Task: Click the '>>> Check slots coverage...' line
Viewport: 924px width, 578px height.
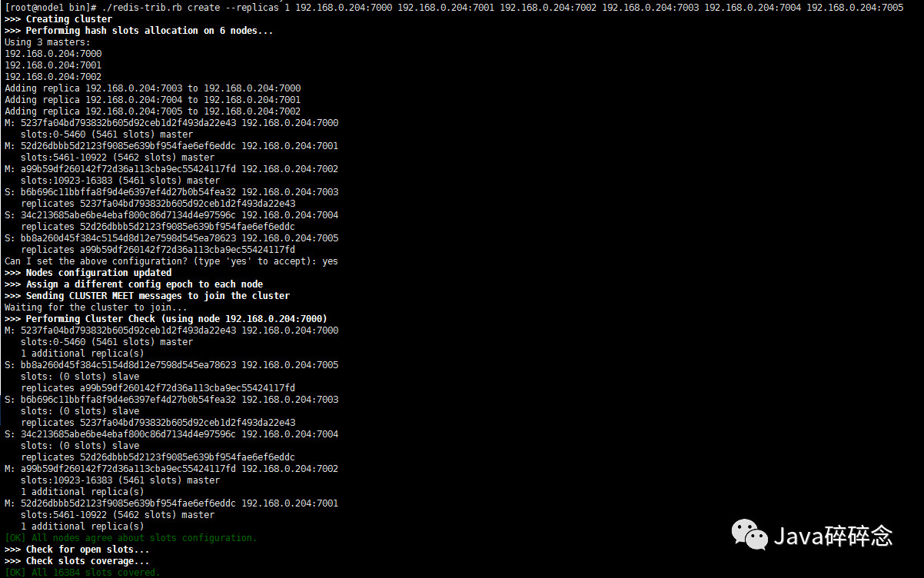Action: click(x=77, y=560)
